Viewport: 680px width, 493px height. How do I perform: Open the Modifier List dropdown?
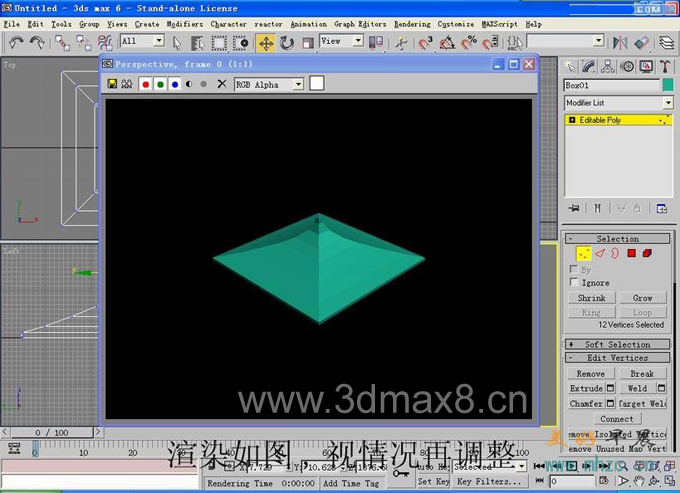pos(618,103)
